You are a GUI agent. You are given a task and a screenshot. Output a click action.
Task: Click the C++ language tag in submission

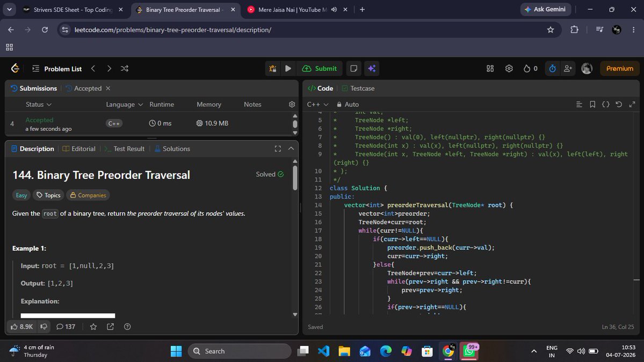tap(114, 124)
